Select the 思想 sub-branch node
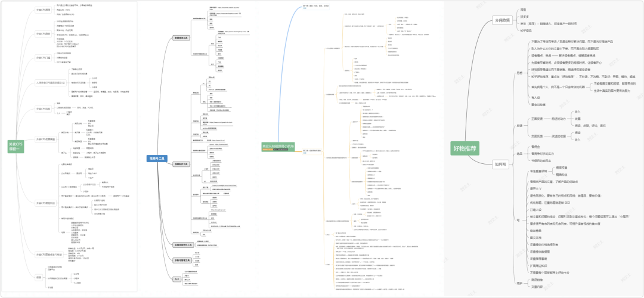644x298 pixels. point(519,73)
